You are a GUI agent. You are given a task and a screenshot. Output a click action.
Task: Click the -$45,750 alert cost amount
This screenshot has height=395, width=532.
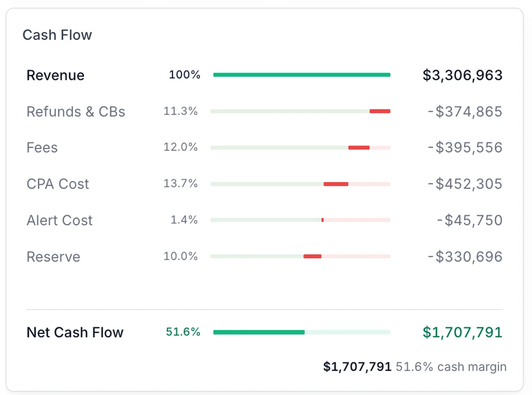[x=470, y=220]
